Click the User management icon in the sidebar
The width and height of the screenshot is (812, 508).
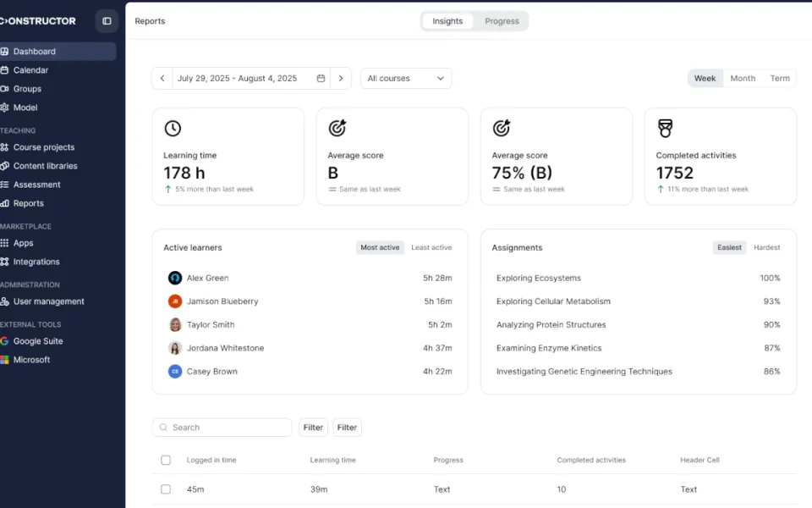[4, 301]
